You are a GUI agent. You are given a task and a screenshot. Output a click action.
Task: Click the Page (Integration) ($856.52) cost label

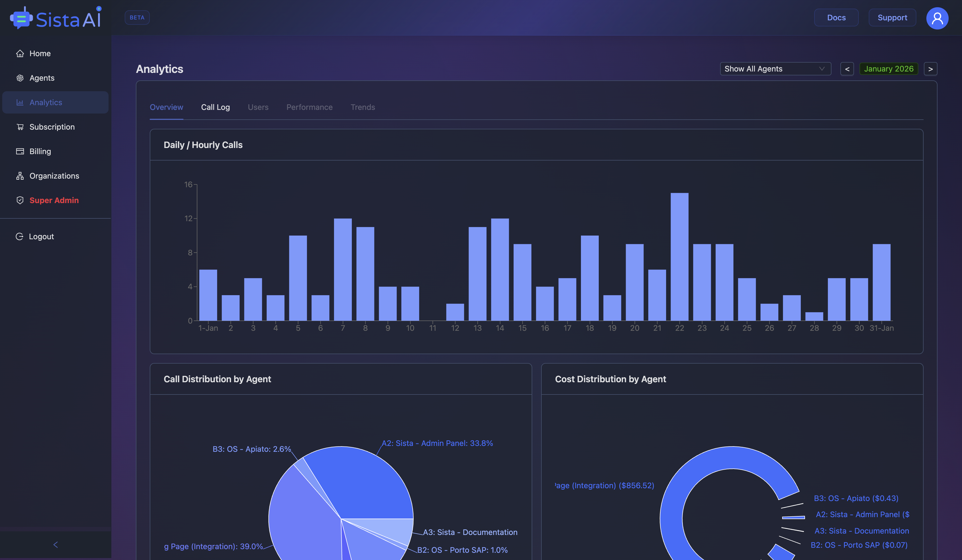[604, 486]
